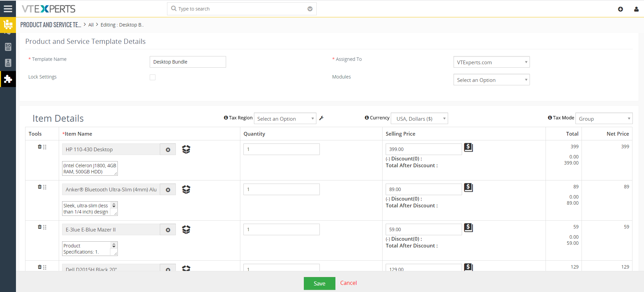
Task: Click the Save button
Action: [x=319, y=284]
